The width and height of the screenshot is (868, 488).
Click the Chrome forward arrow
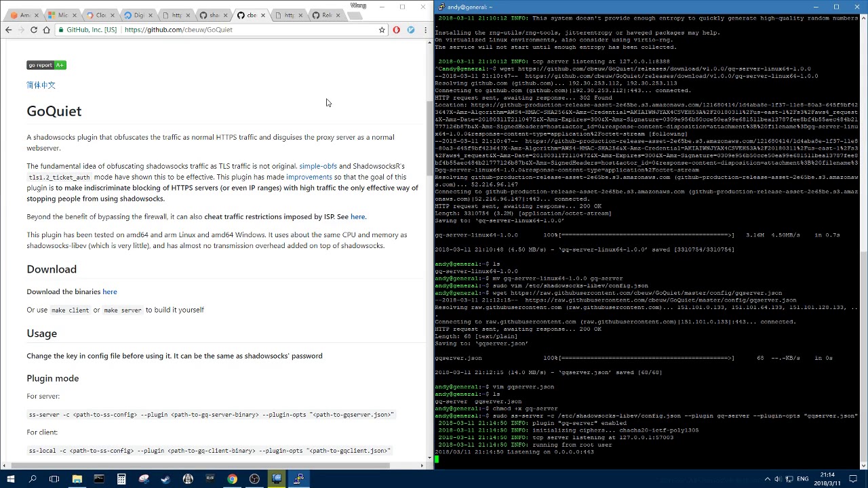(x=21, y=30)
